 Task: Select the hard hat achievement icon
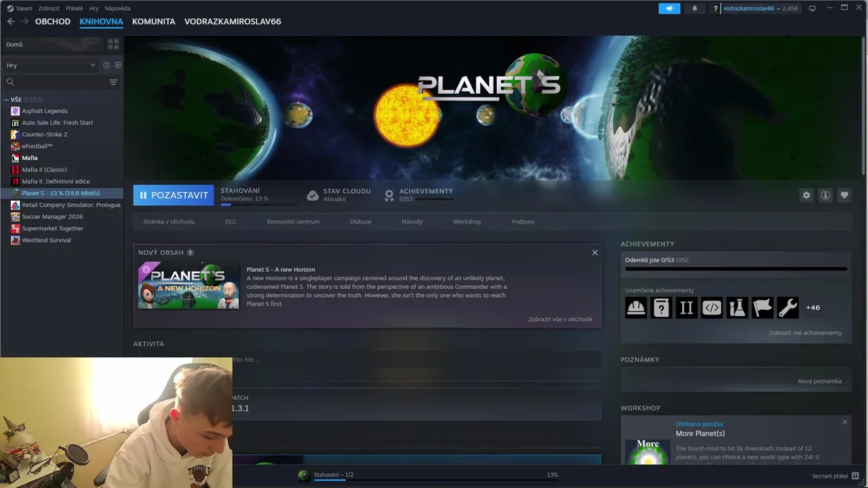click(636, 308)
